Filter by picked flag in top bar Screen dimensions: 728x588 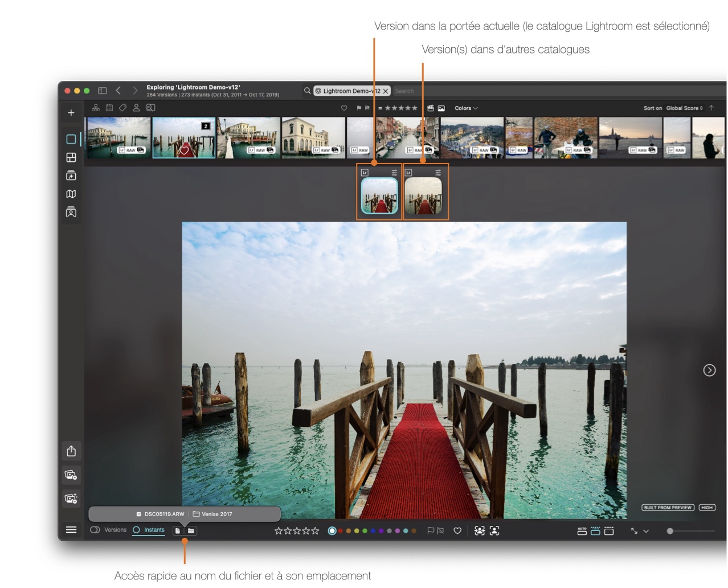tap(359, 108)
